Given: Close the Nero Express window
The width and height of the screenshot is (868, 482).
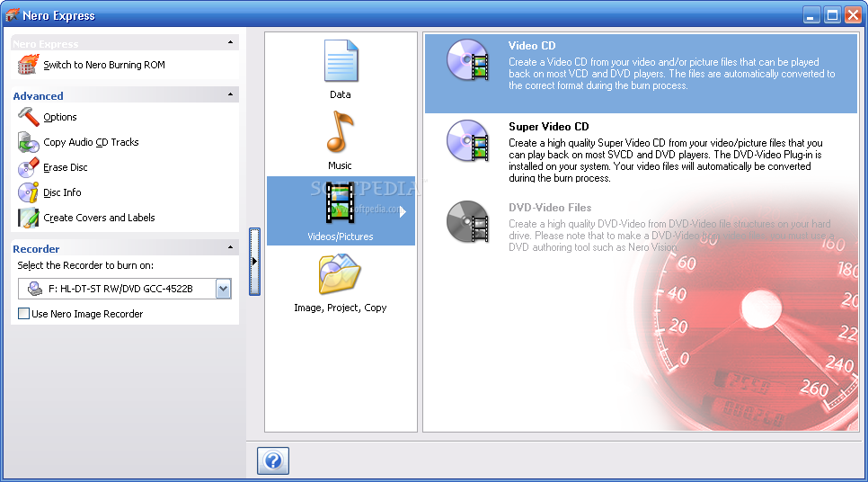Looking at the screenshot, I should tap(853, 15).
